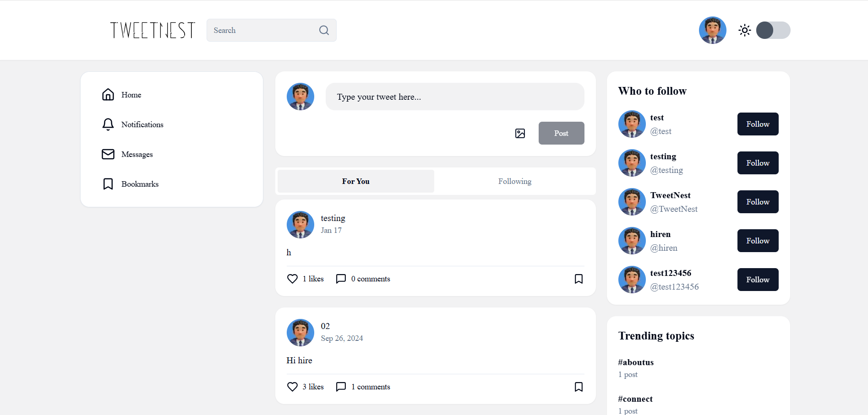Bookmark the 'Hi hire' tweet
The width and height of the screenshot is (868, 415).
pyautogui.click(x=579, y=387)
